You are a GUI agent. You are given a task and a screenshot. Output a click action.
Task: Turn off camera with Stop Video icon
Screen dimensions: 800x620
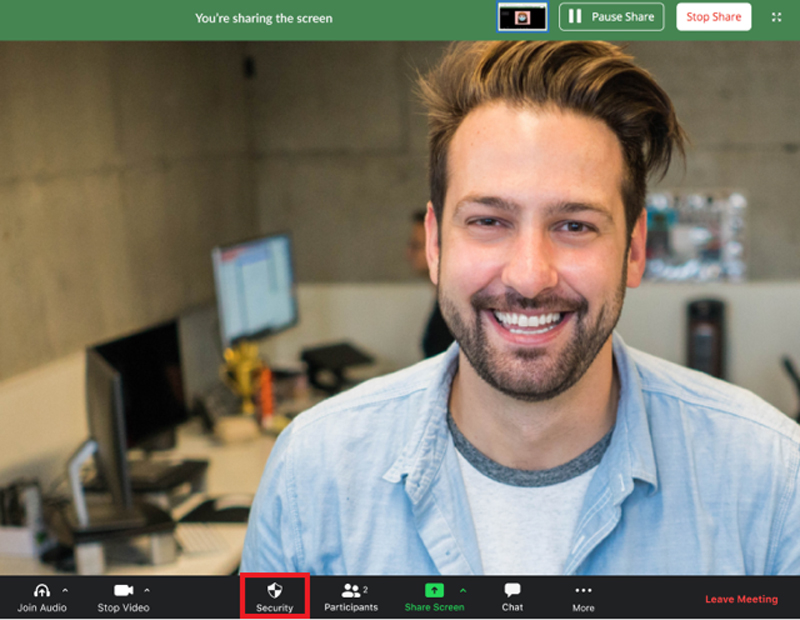pyautogui.click(x=124, y=590)
